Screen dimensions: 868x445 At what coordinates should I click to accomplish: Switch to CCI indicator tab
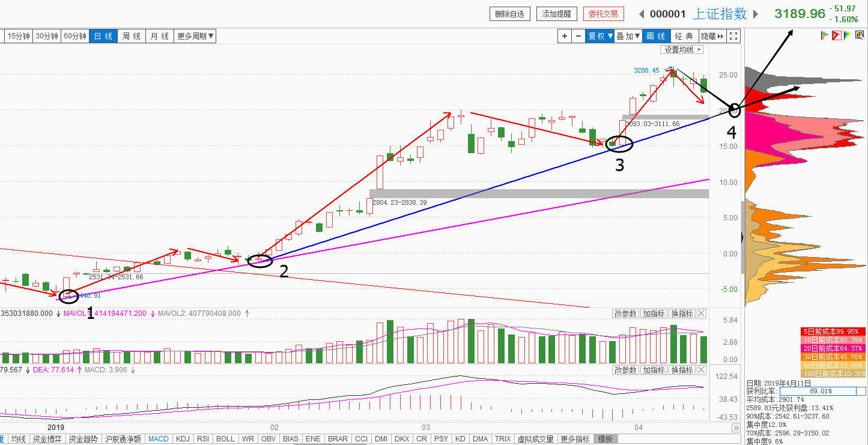click(x=361, y=439)
